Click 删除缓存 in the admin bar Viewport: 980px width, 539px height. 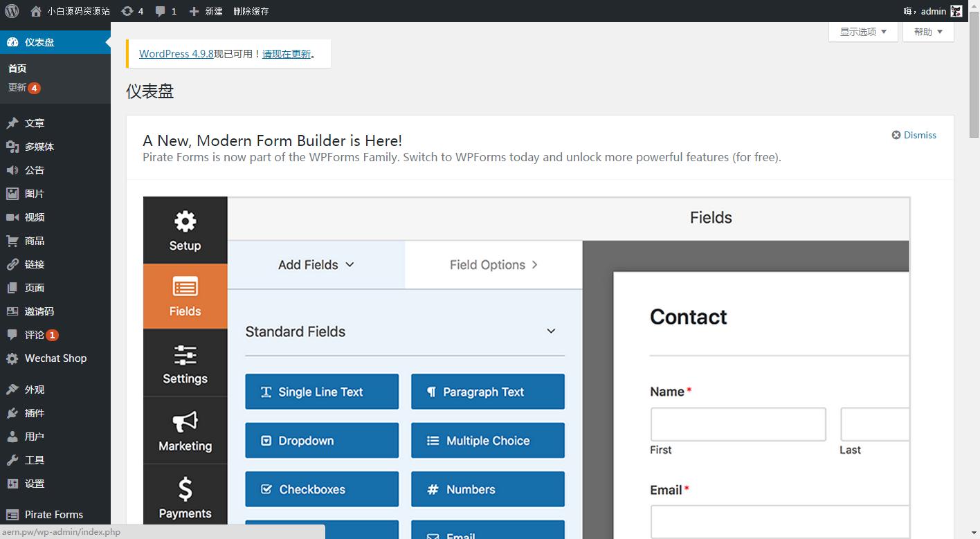(251, 11)
